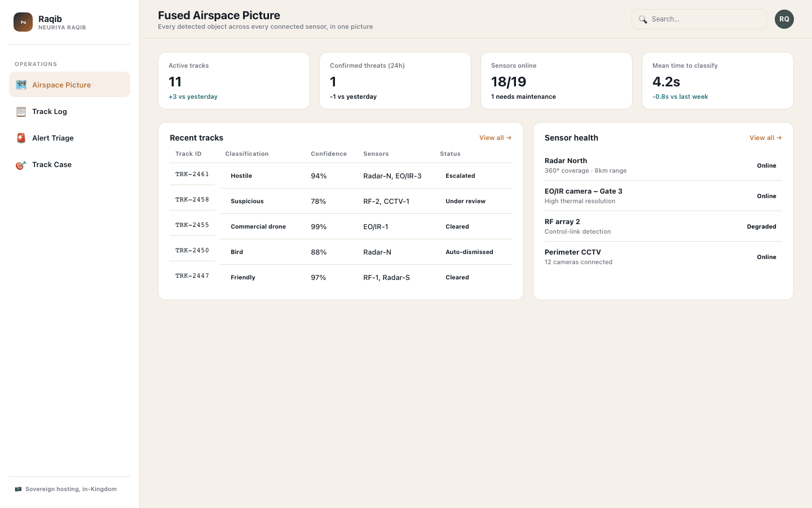Click the Alert Triage siren icon

pyautogui.click(x=21, y=138)
